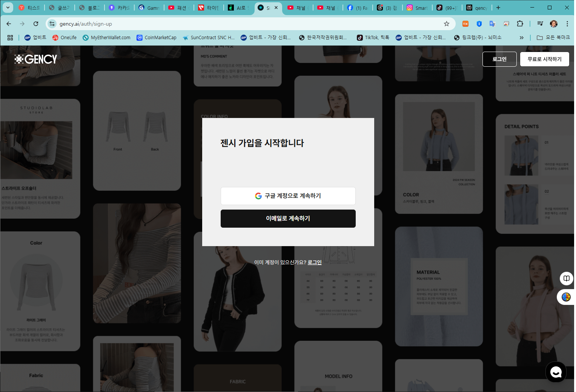576x392 pixels.
Task: Close the active Si tab
Action: click(276, 8)
